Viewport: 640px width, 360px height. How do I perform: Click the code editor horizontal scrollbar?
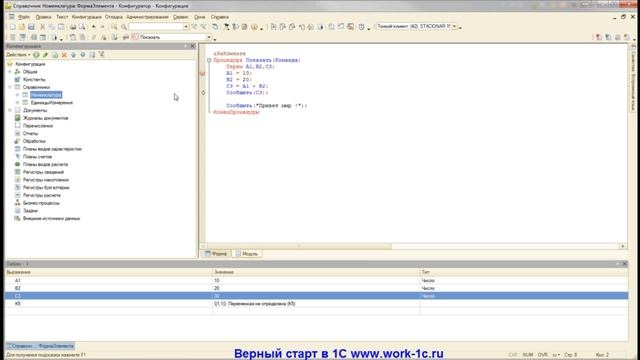click(300, 246)
